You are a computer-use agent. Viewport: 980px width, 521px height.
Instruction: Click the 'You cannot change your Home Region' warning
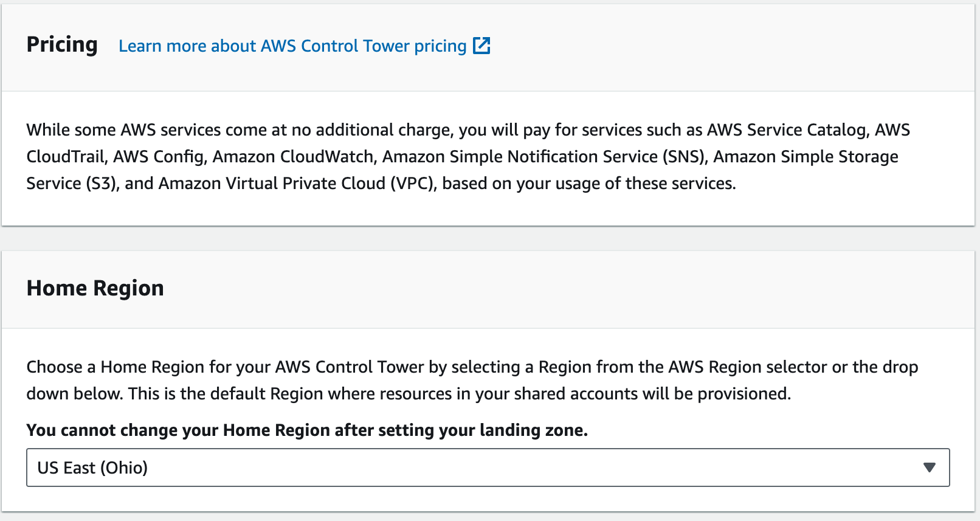307,430
